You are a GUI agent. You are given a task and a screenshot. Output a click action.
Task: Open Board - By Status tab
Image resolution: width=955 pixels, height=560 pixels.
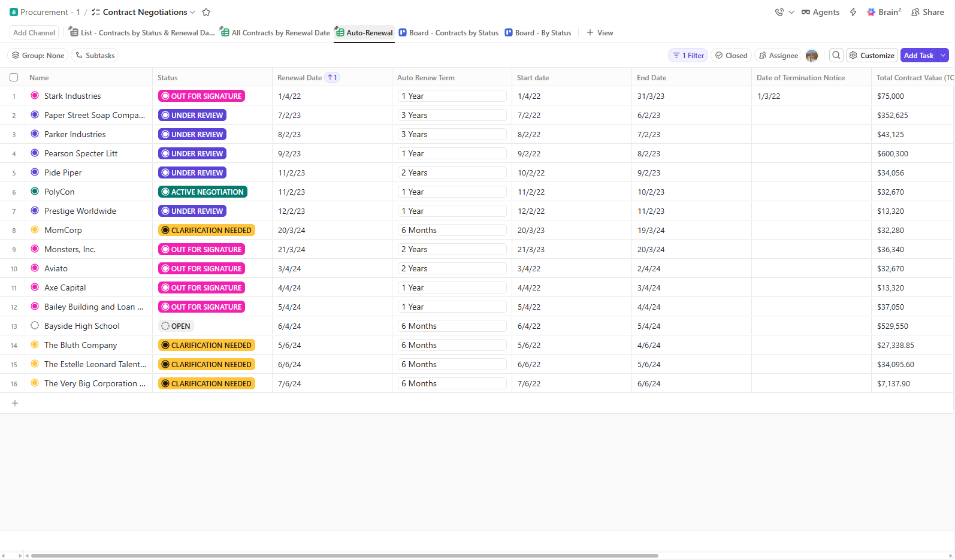[538, 33]
